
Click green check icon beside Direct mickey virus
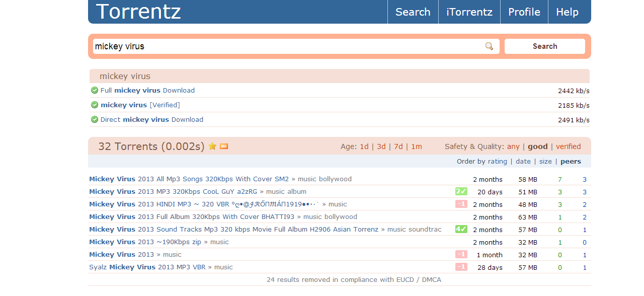pyautogui.click(x=95, y=120)
